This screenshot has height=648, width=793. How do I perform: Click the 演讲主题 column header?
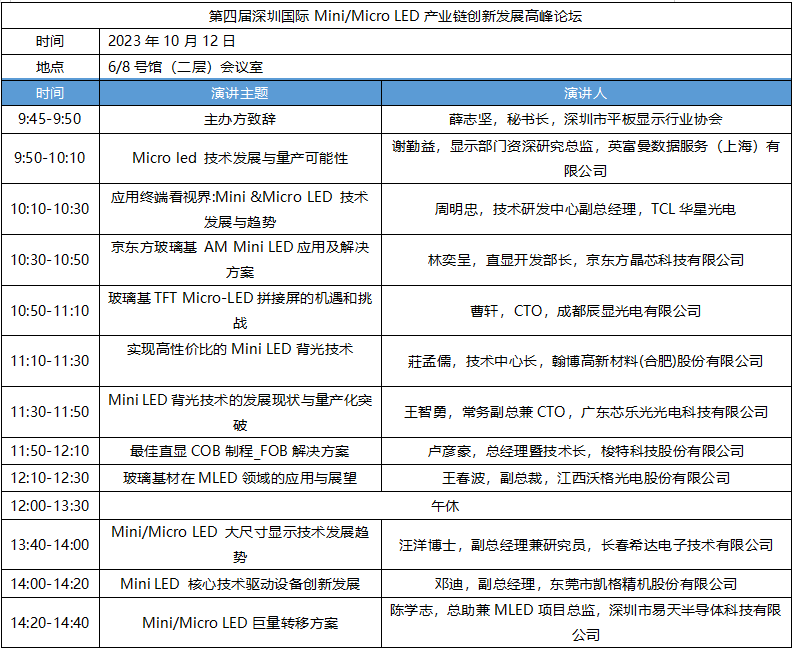(240, 93)
